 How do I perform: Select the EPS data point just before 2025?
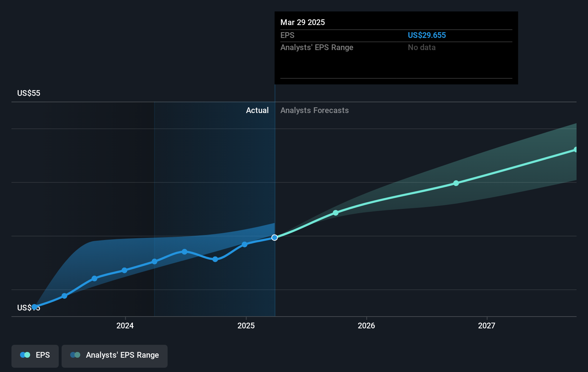[245, 244]
